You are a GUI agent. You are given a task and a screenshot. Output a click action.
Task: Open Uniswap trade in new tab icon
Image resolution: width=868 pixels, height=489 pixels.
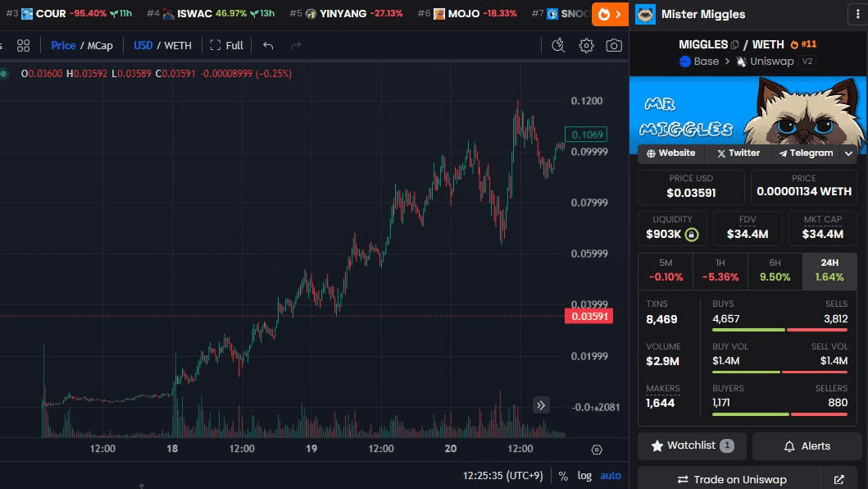(x=839, y=480)
